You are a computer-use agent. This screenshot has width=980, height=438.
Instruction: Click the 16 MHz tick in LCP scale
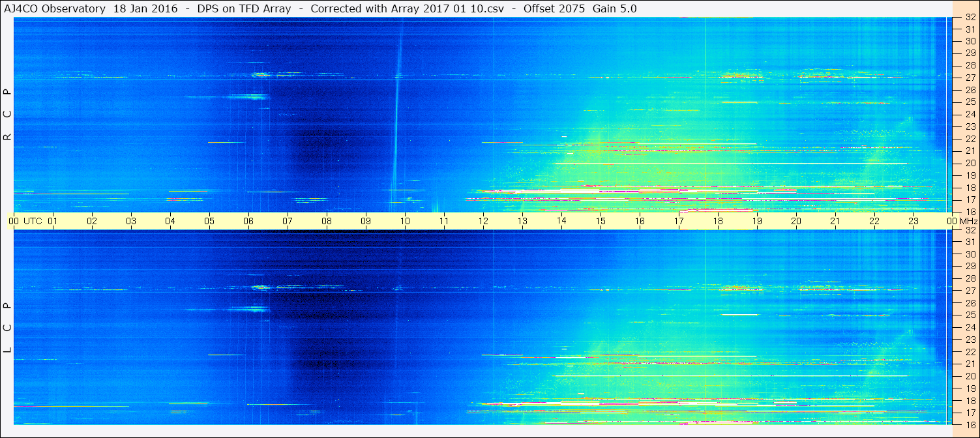pyautogui.click(x=970, y=424)
